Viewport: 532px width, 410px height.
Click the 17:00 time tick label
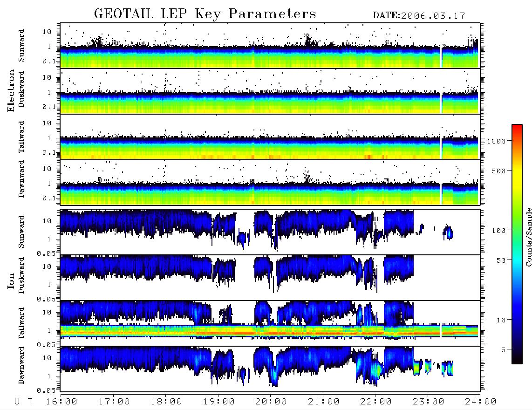[114, 402]
